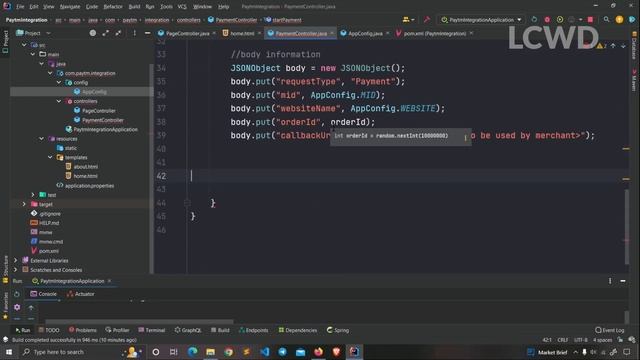Image resolution: width=640 pixels, height=360 pixels.
Task: Open the TODO tool window
Action: (x=49, y=330)
